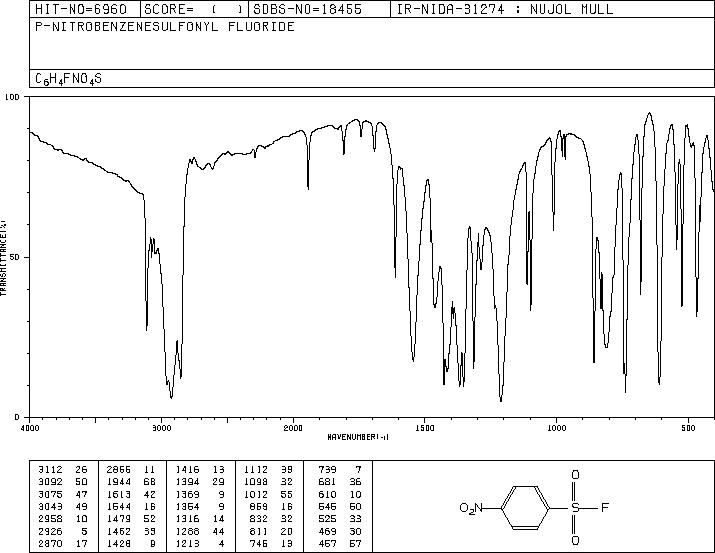Select the 1428 peak row in table

131,543
